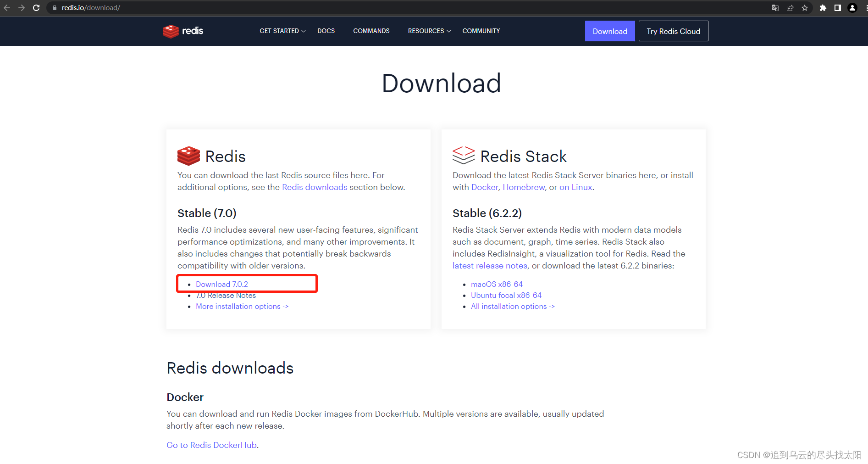Open the translate page icon
This screenshot has width=868, height=464.
[775, 8]
